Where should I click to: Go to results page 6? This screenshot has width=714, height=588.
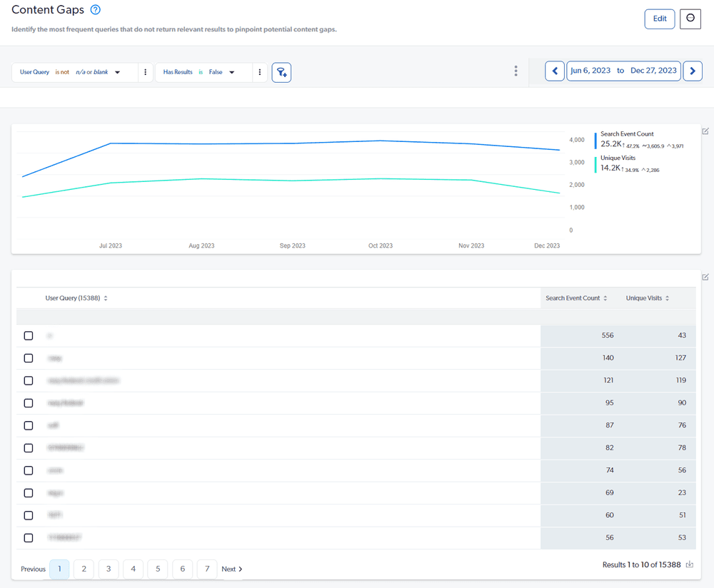[183, 569]
